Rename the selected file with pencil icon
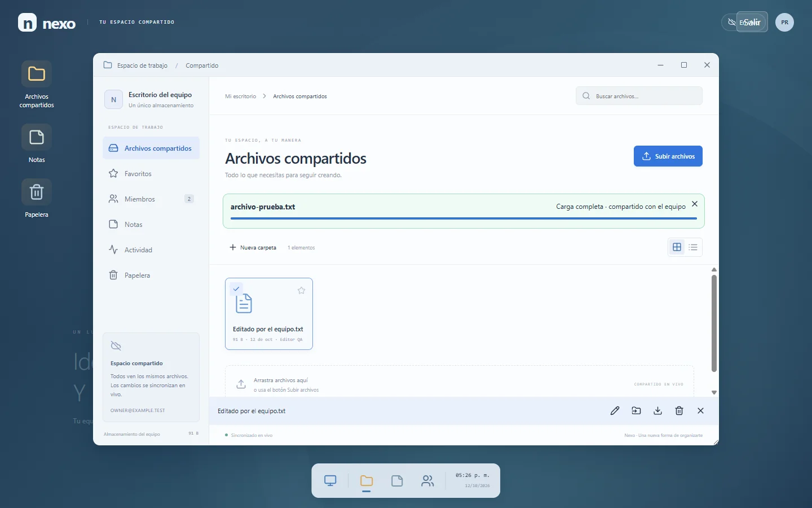 coord(615,411)
